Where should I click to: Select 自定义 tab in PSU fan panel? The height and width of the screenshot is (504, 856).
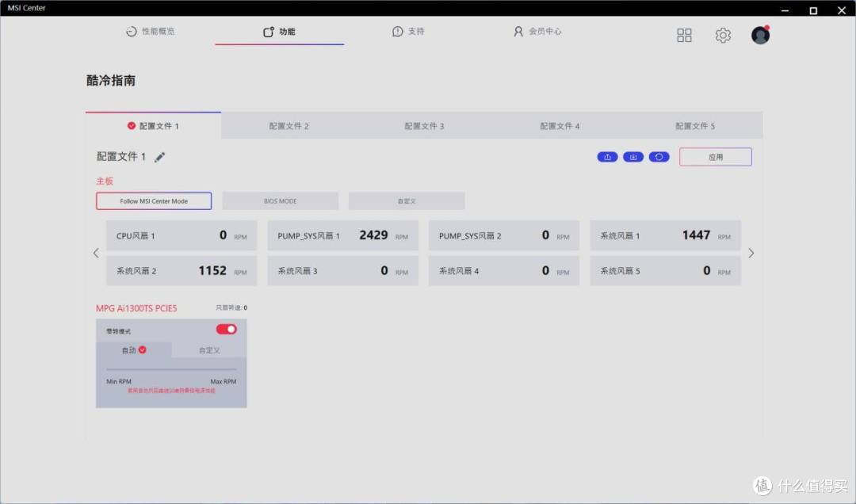[209, 350]
